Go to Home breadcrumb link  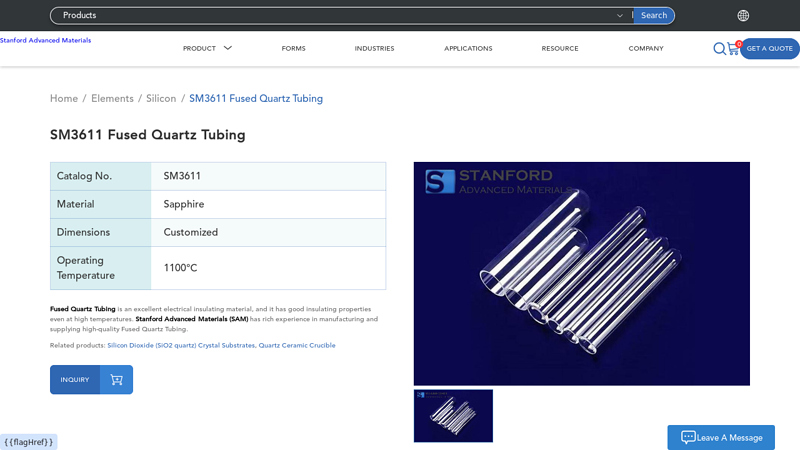click(64, 98)
